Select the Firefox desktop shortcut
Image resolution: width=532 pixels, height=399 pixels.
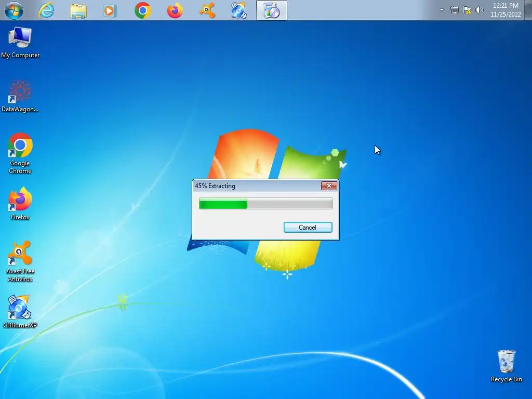point(20,204)
